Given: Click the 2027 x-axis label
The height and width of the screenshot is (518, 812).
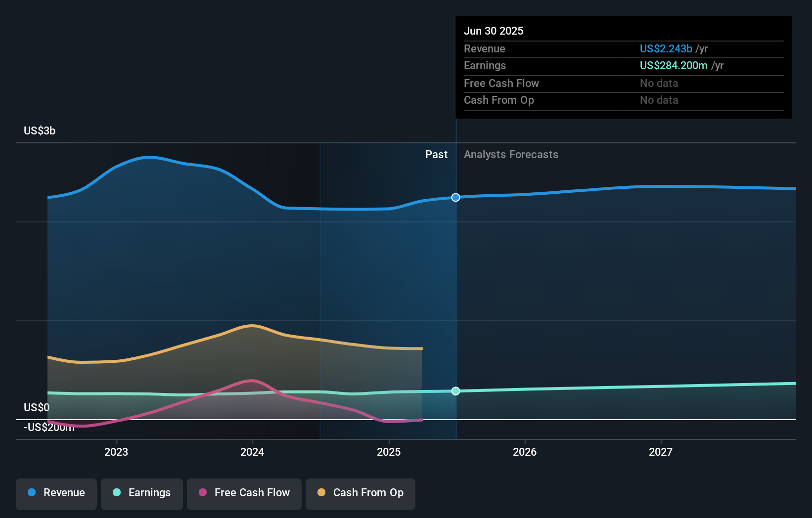Looking at the screenshot, I should (x=661, y=452).
